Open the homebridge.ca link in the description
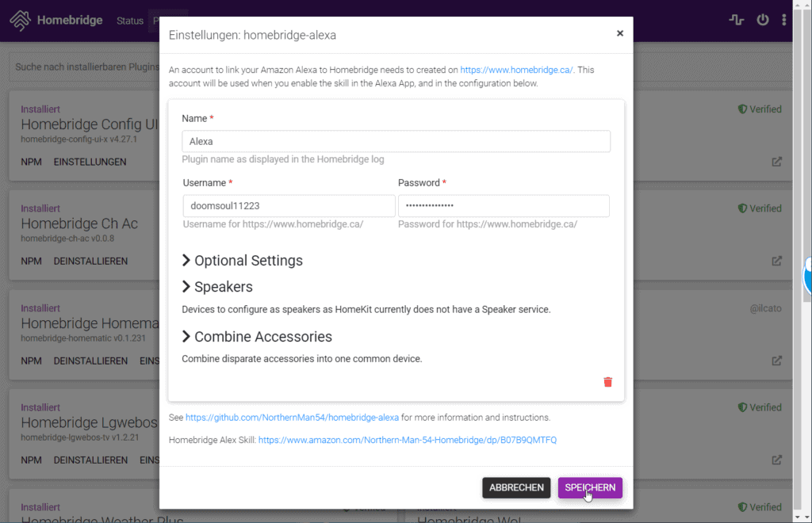Viewport: 812px width, 523px height. [x=516, y=70]
